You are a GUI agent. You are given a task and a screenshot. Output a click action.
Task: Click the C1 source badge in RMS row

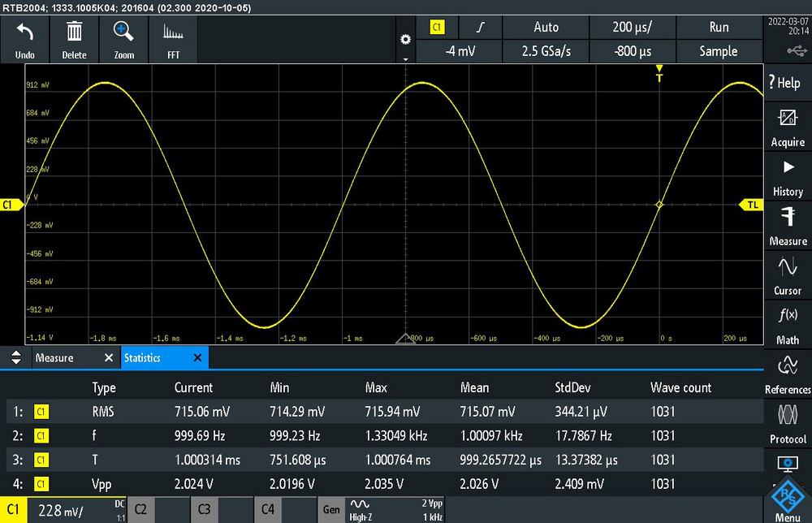(41, 412)
